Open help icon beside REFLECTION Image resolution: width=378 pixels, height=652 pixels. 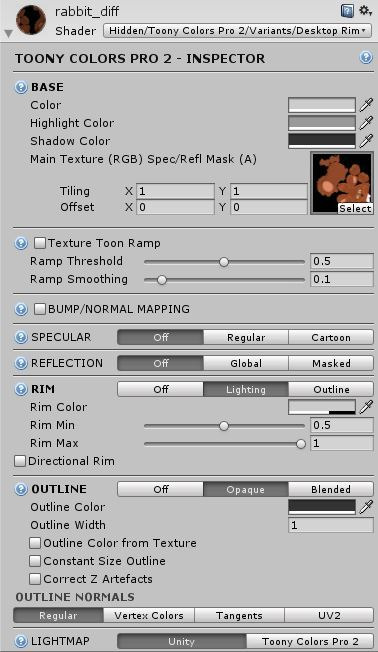(21, 363)
